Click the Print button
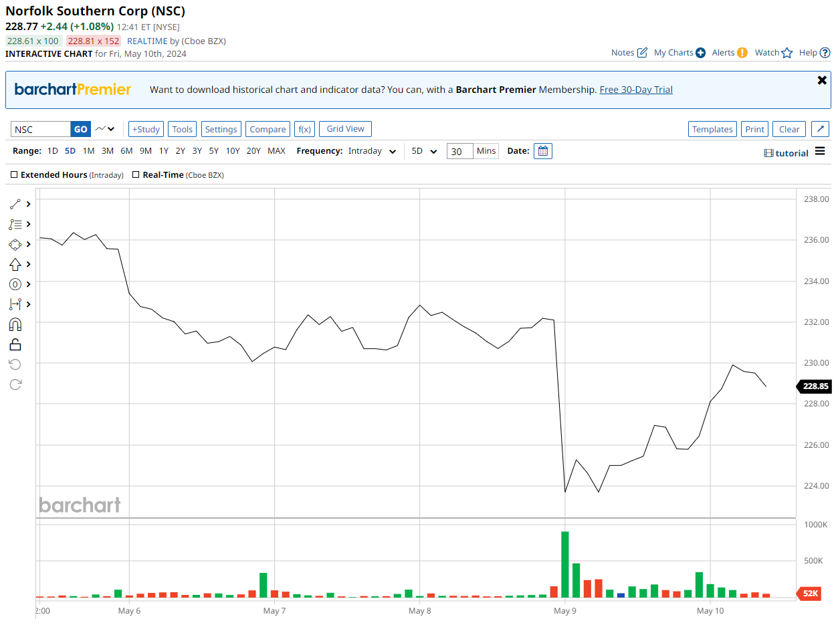Viewport: 840px width, 629px height. click(x=754, y=129)
